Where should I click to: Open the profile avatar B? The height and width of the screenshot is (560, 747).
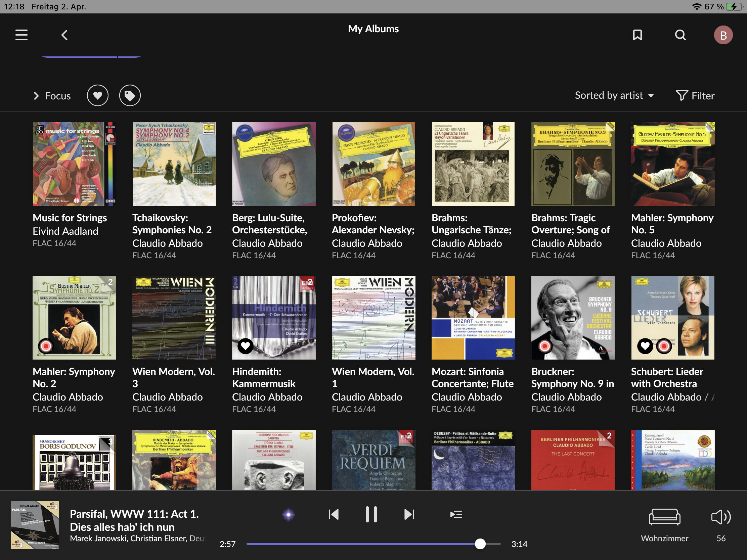point(723,35)
